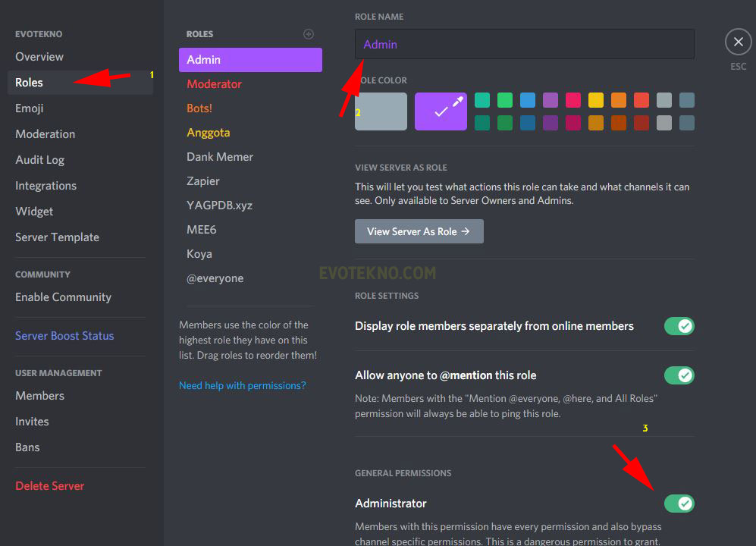Choose the yellow color swatch

pos(596,100)
